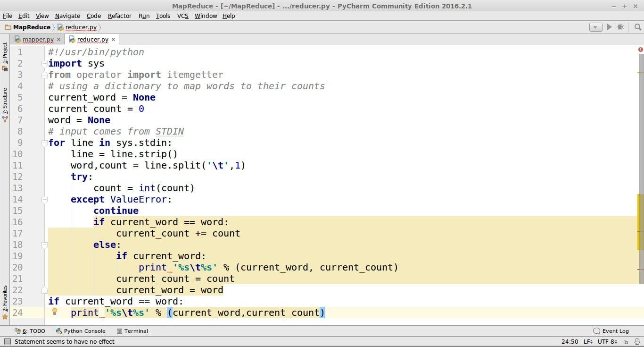
Task: Open the VCS menu
Action: (x=182, y=16)
